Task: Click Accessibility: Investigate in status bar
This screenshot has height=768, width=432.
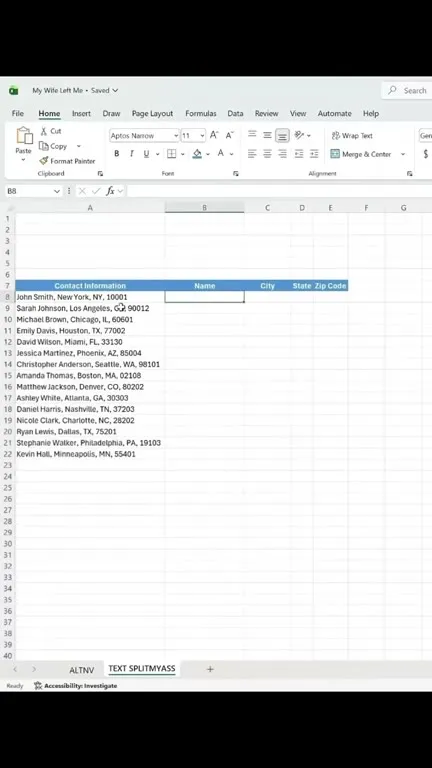Action: pos(75,686)
